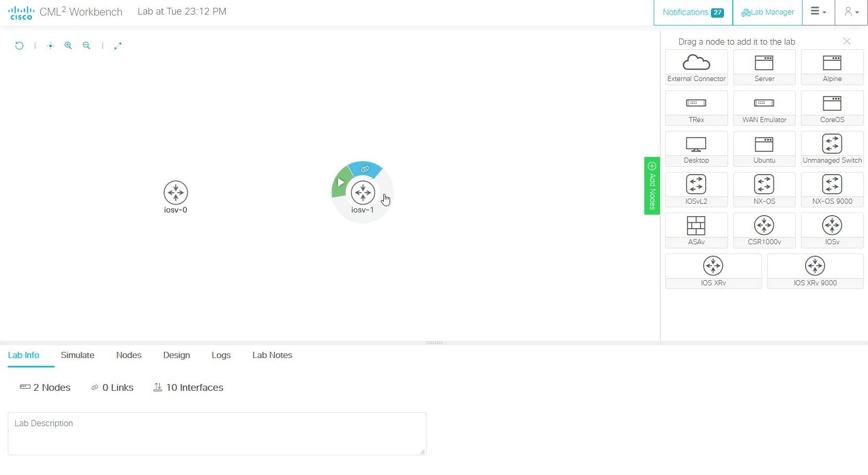Select the iosv-0 router node

(x=176, y=193)
